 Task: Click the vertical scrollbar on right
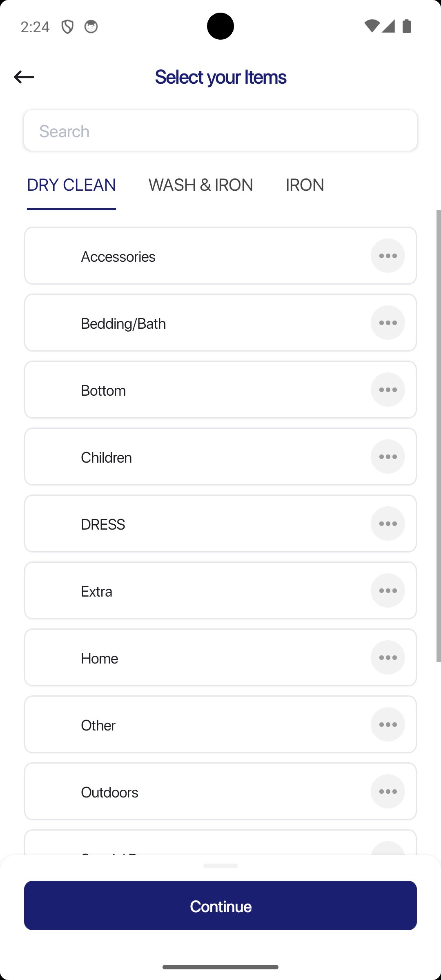pos(438,436)
